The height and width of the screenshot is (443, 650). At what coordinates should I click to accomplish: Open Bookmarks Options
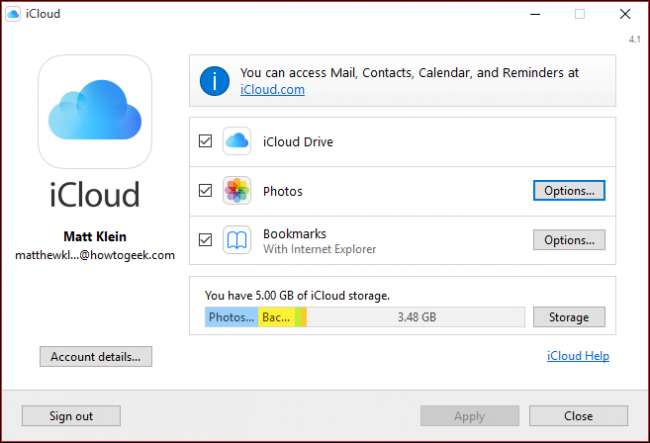tap(569, 240)
